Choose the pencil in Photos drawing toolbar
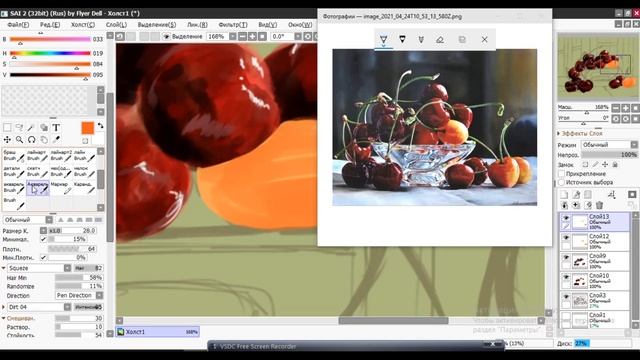 [x=402, y=40]
